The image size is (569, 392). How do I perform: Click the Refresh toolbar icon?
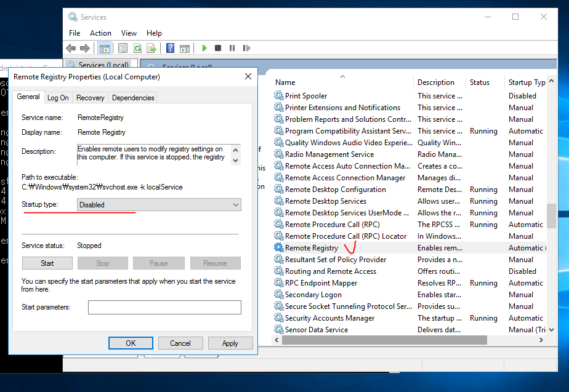(x=137, y=48)
